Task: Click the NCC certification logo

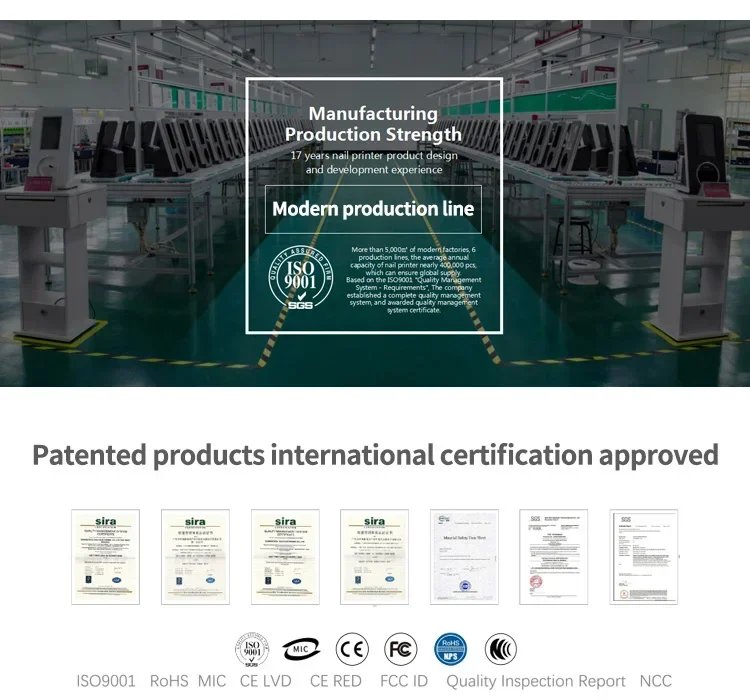Action: pos(501,649)
